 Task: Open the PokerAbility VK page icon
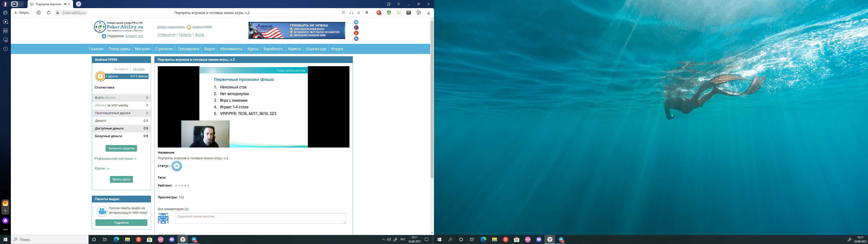click(x=356, y=39)
